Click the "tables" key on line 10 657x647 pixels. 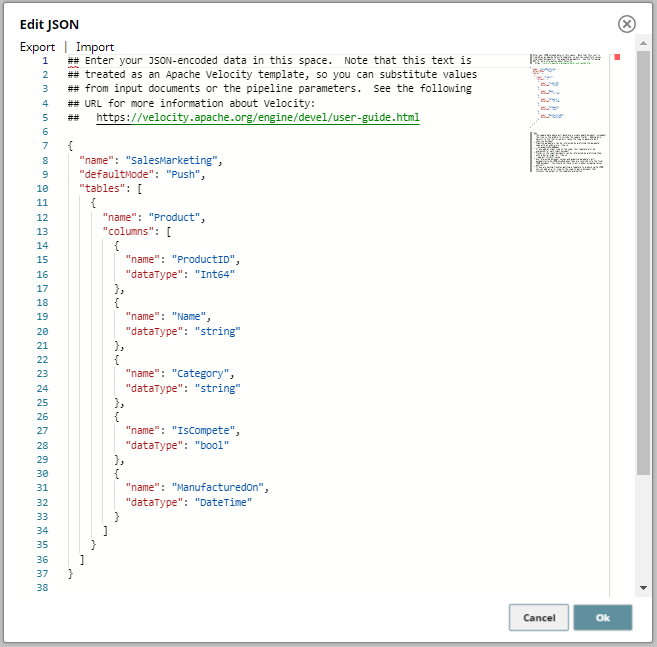point(102,189)
